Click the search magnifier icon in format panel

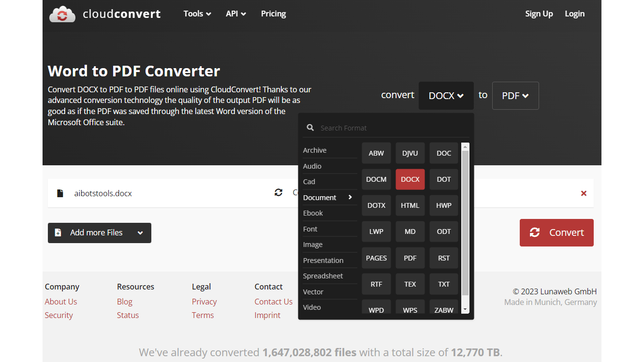[310, 128]
